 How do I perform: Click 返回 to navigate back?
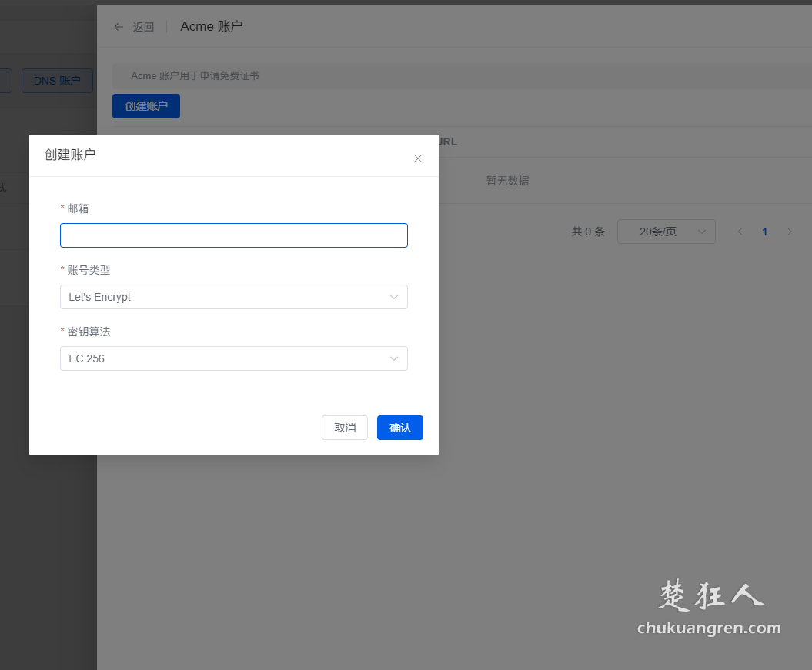143,26
